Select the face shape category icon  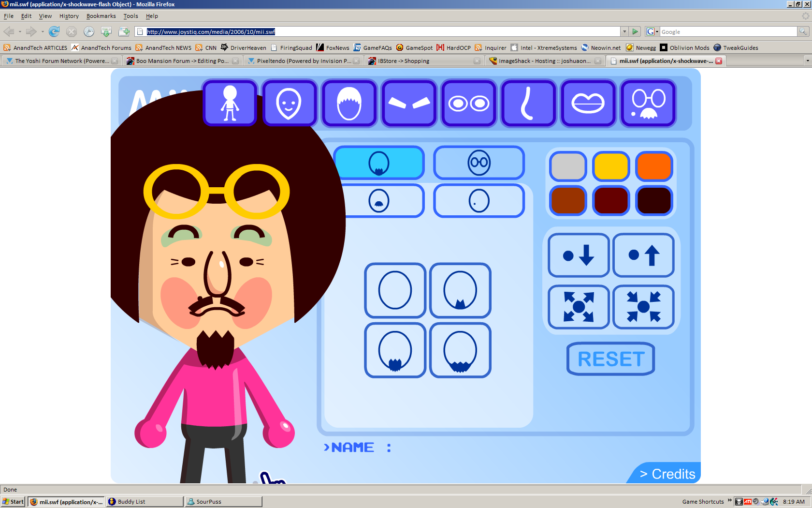tap(289, 103)
